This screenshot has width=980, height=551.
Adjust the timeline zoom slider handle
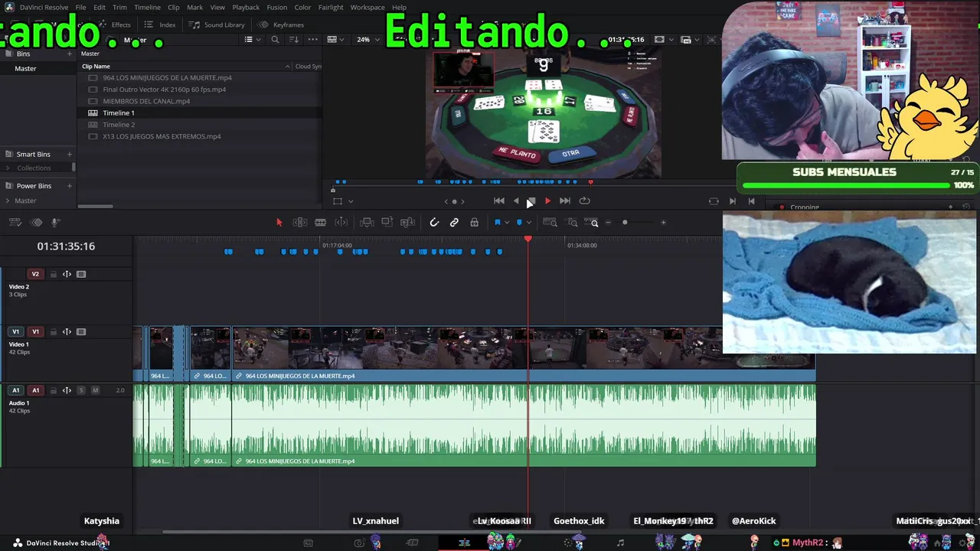(625, 223)
